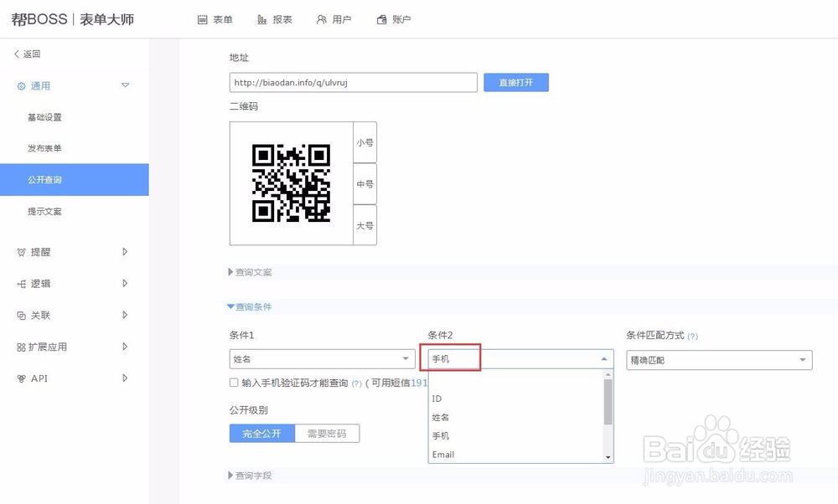Image resolution: width=838 pixels, height=504 pixels.
Task: Enable 输入手机验证码才能查询 checkbox
Action: 234,383
